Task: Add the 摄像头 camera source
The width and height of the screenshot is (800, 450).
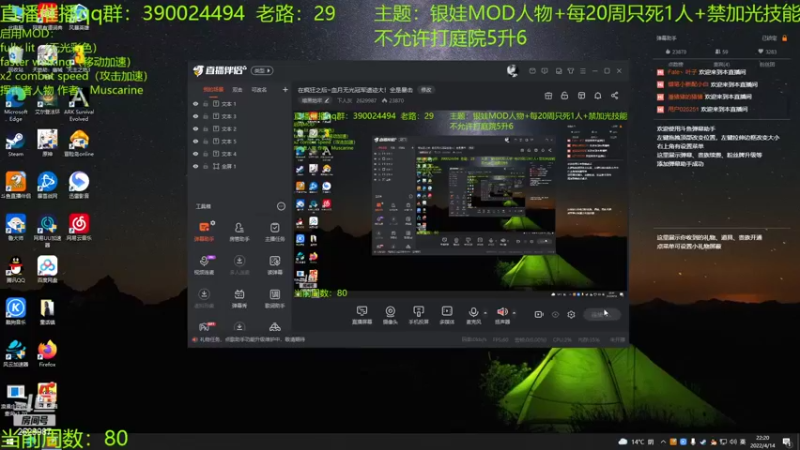Action: coord(390,315)
